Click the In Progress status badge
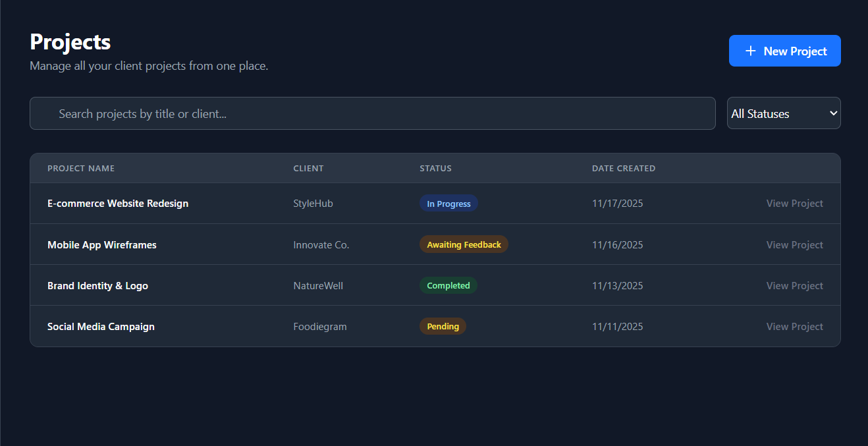Image resolution: width=868 pixels, height=446 pixels. [x=448, y=203]
